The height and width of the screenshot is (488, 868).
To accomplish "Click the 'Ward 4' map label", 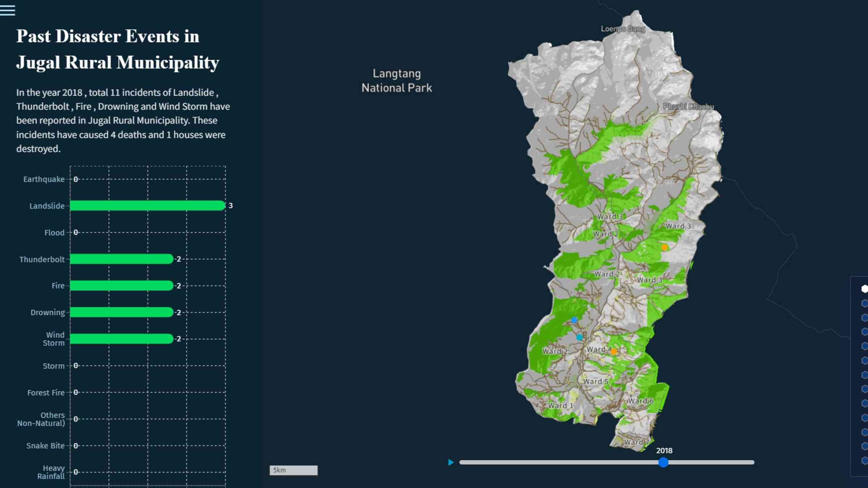I will click(x=599, y=350).
